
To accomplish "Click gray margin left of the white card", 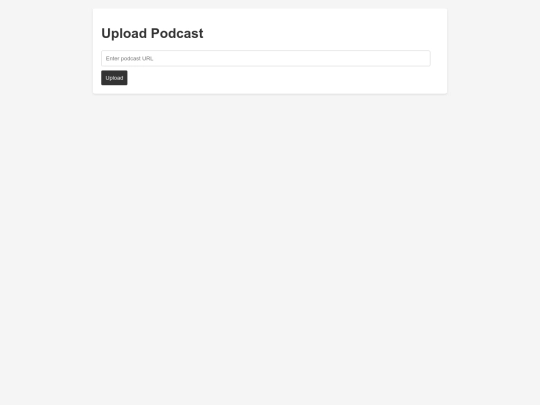I will point(46,51).
